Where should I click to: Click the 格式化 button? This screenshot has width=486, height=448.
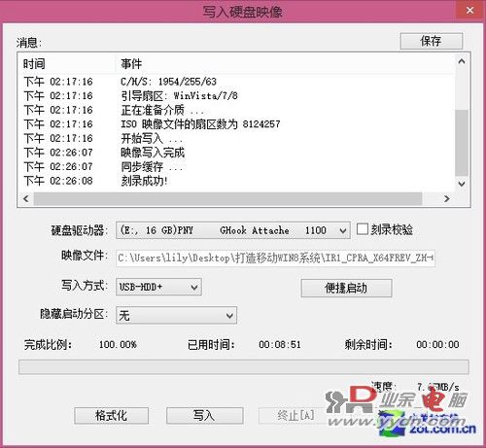[x=112, y=416]
